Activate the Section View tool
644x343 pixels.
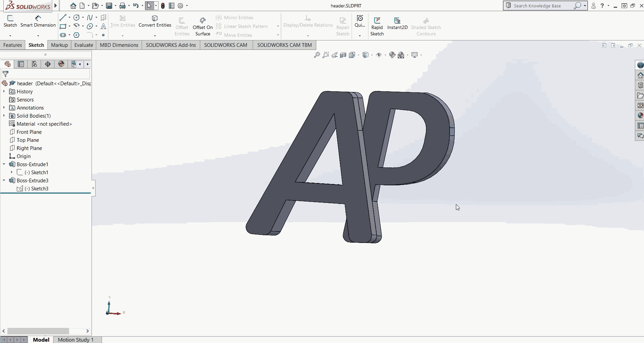coord(343,55)
